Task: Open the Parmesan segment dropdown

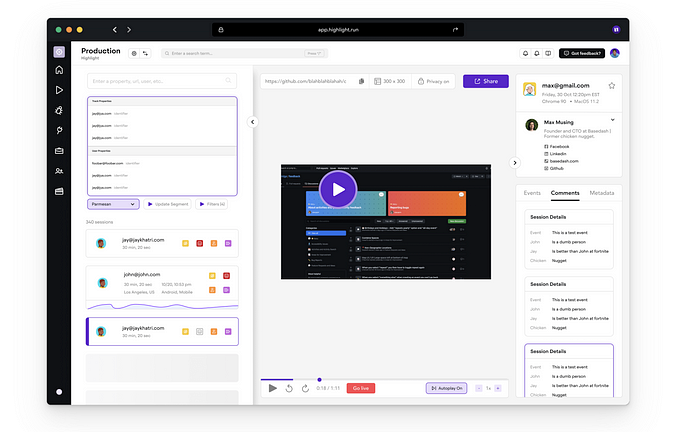Action: (x=113, y=204)
